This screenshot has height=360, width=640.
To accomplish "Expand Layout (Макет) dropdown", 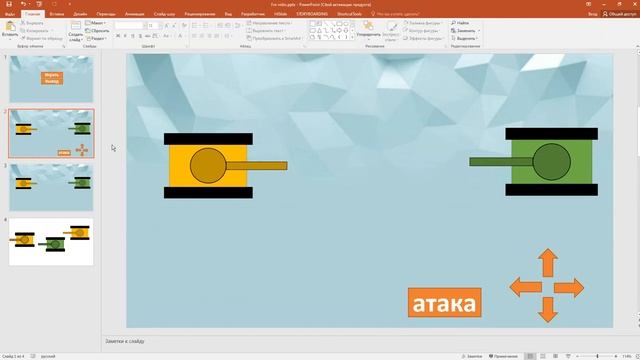I will coord(96,23).
